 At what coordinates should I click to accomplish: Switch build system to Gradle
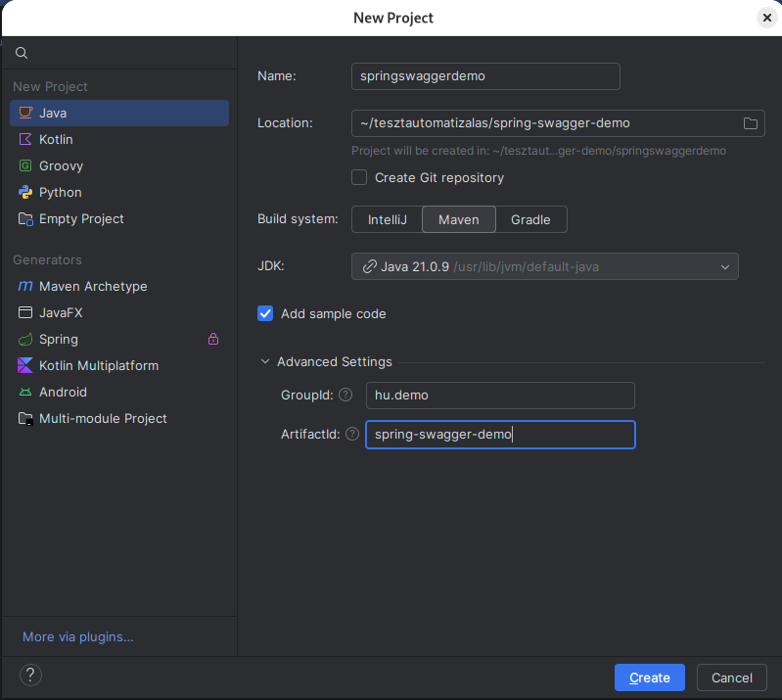click(530, 219)
